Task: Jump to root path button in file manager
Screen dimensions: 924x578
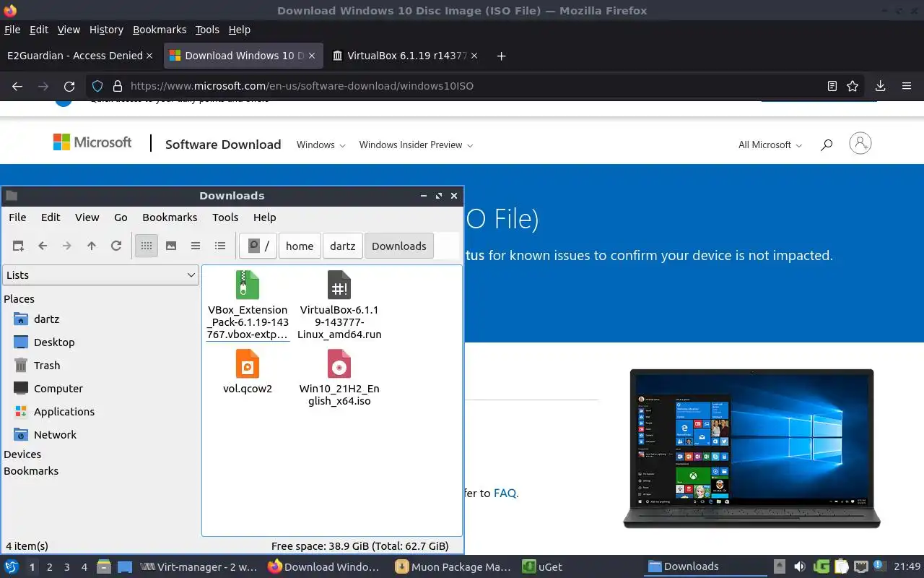Action: 258,246
